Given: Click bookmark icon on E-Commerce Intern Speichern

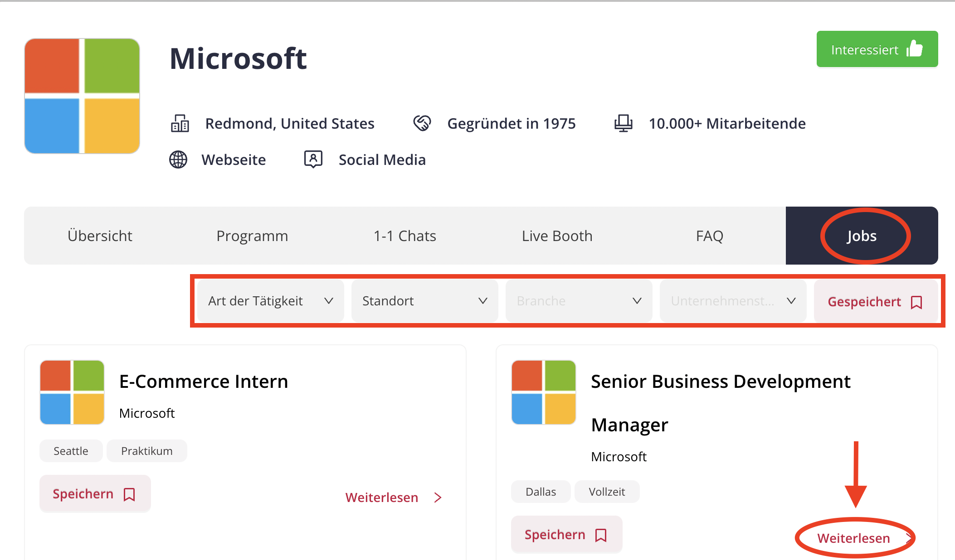Looking at the screenshot, I should tap(129, 494).
